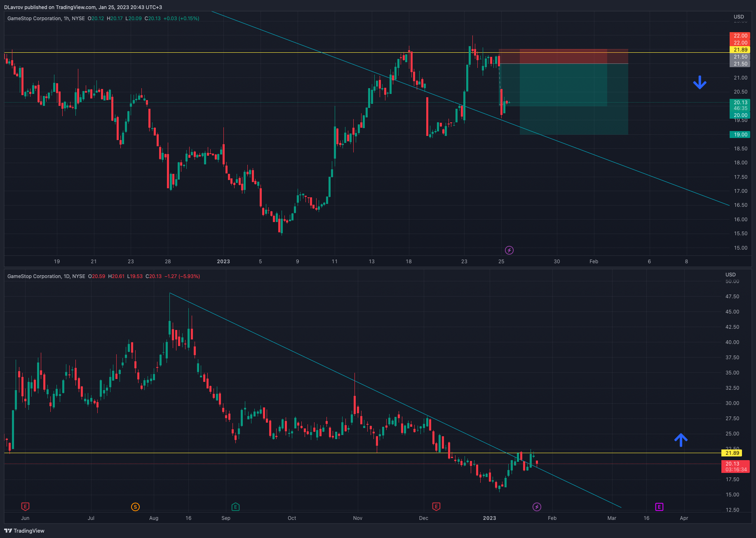756x538 pixels.
Task: Click the TradingView logo
Action: pos(24,531)
